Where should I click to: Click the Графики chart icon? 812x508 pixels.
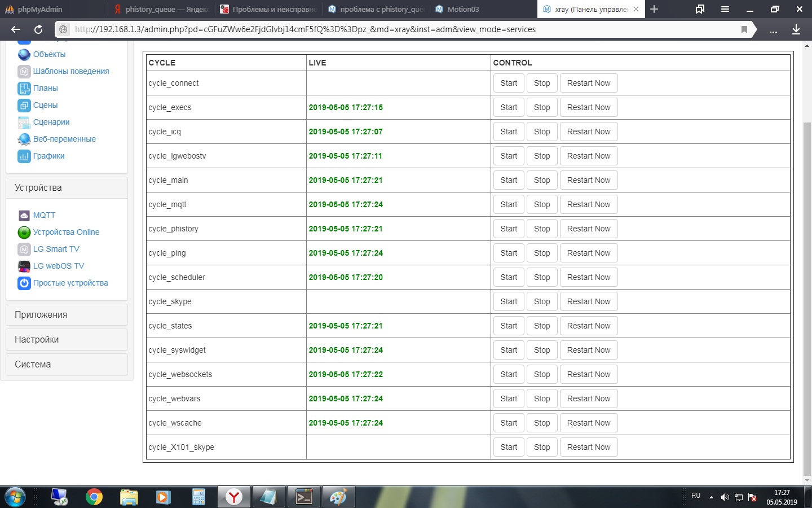(24, 156)
